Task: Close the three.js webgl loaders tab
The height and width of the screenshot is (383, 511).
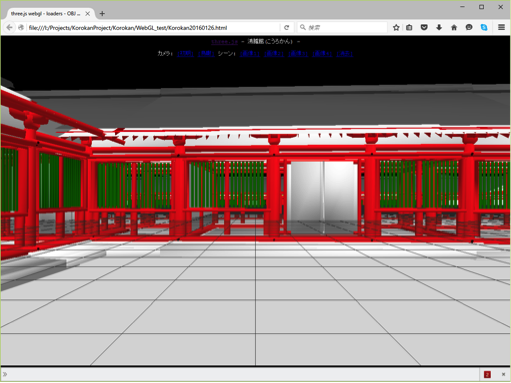Action: coord(87,14)
